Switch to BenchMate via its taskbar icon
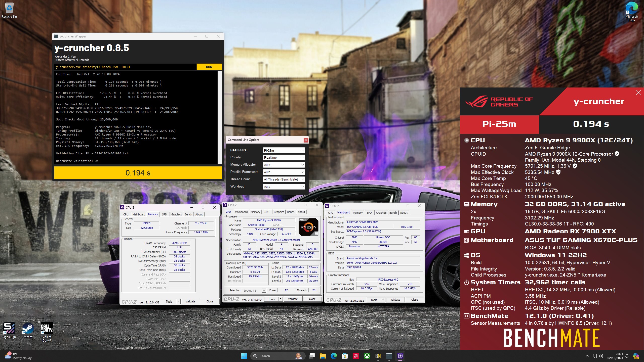644x362 pixels. [x=378, y=356]
